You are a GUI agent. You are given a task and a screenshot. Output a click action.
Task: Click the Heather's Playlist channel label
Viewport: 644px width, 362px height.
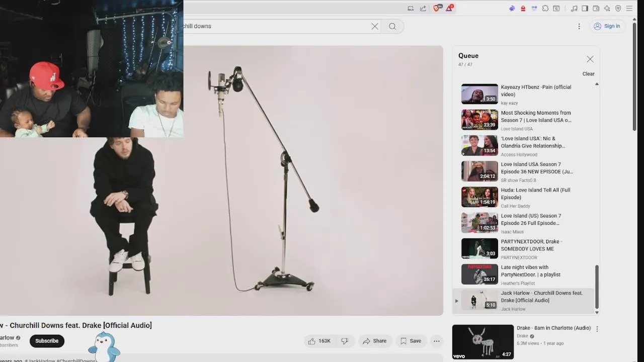click(x=519, y=284)
